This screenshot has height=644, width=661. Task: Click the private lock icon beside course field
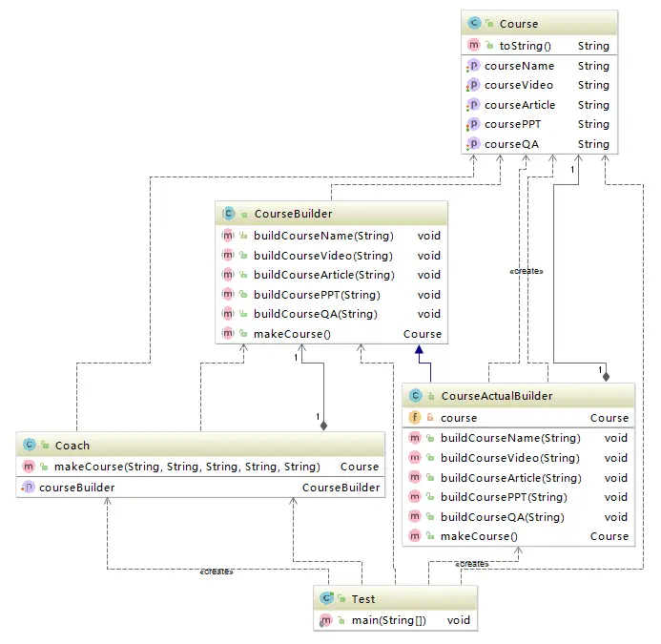430,418
